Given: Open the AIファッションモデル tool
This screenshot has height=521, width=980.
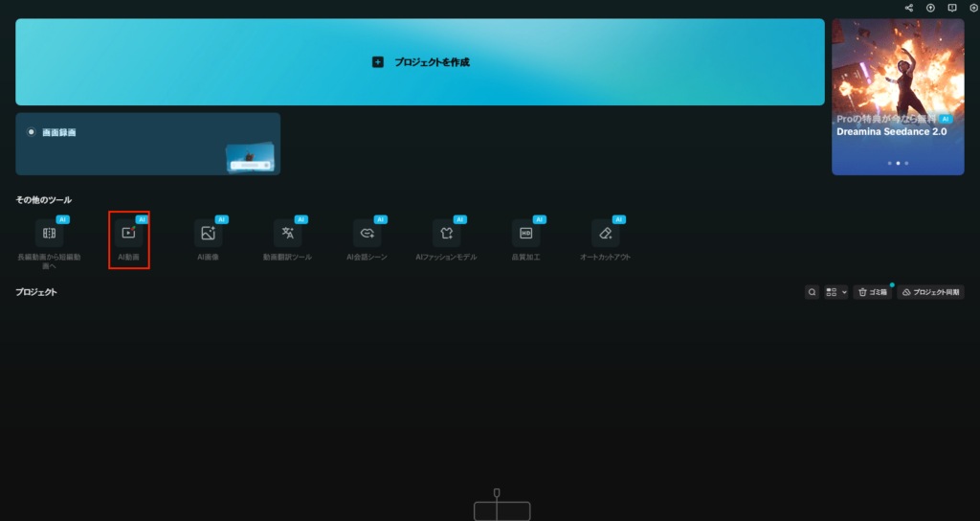Looking at the screenshot, I should 446,234.
